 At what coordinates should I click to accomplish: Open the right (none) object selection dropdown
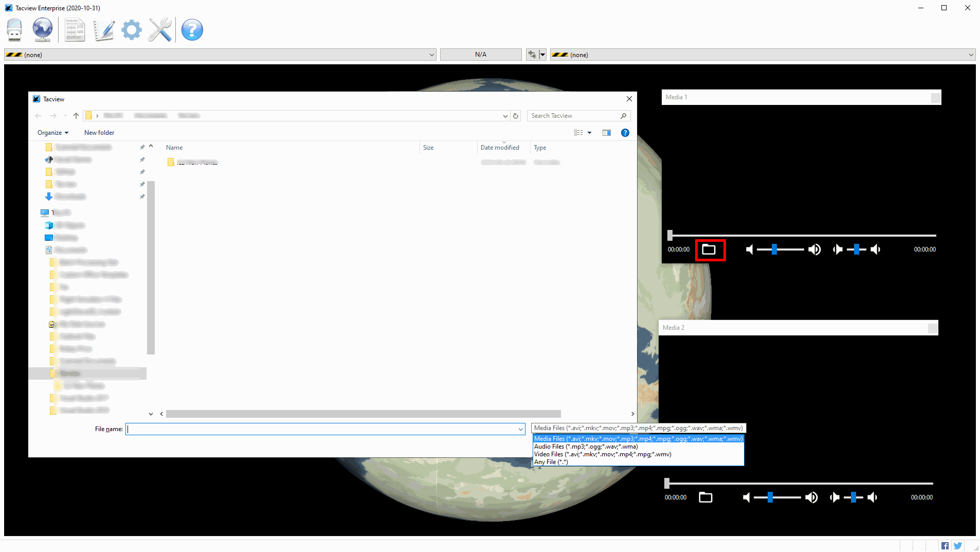point(763,55)
